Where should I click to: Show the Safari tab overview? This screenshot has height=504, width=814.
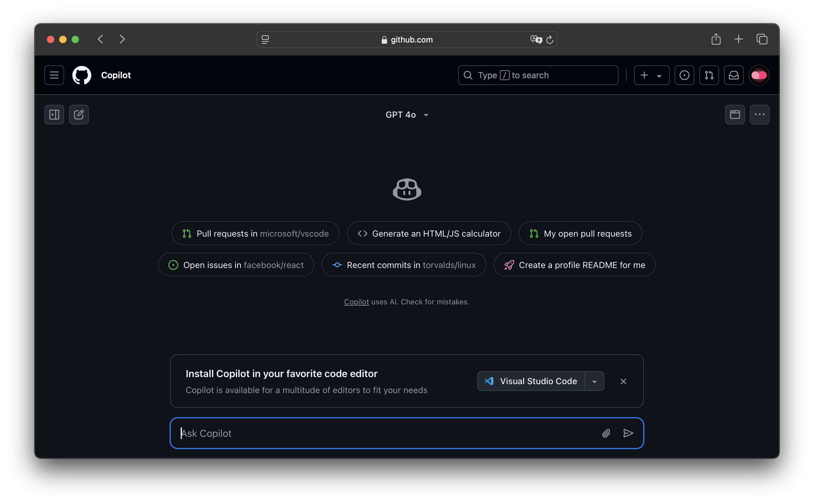[x=762, y=39]
